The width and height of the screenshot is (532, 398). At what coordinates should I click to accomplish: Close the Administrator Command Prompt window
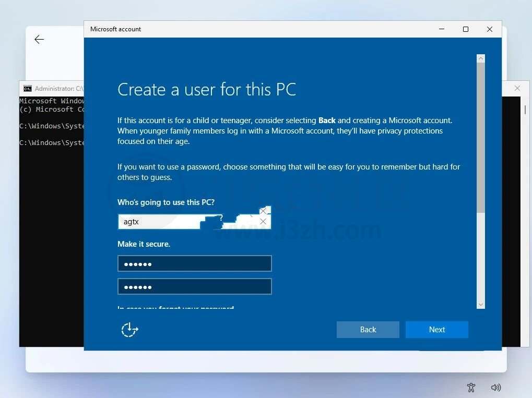pyautogui.click(x=517, y=88)
